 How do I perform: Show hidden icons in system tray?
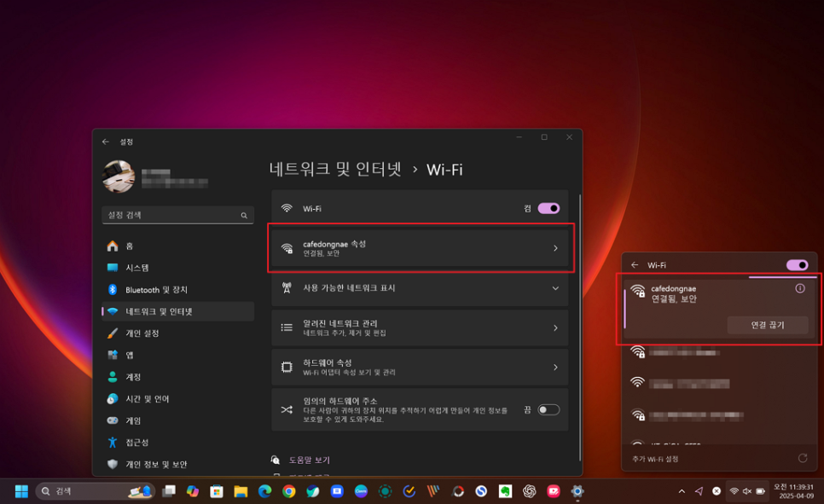(682, 491)
